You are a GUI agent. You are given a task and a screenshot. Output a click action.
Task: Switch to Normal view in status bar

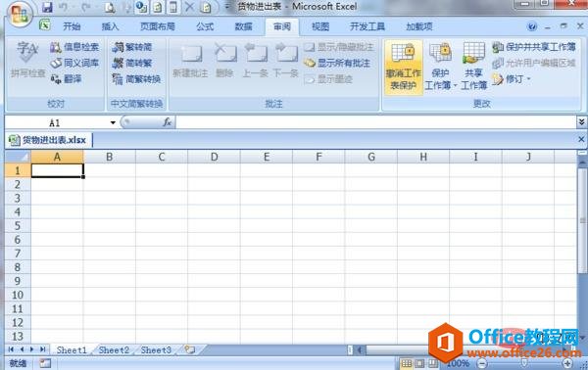click(406, 363)
